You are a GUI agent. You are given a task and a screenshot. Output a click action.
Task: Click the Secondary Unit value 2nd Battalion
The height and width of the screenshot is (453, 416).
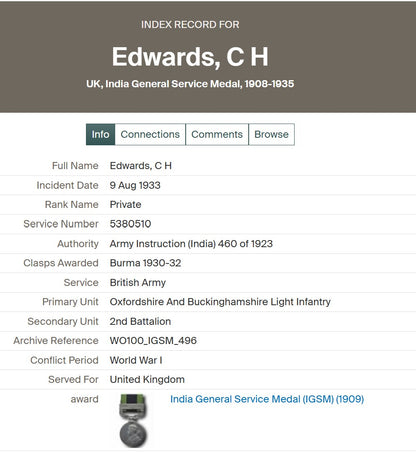tap(140, 321)
